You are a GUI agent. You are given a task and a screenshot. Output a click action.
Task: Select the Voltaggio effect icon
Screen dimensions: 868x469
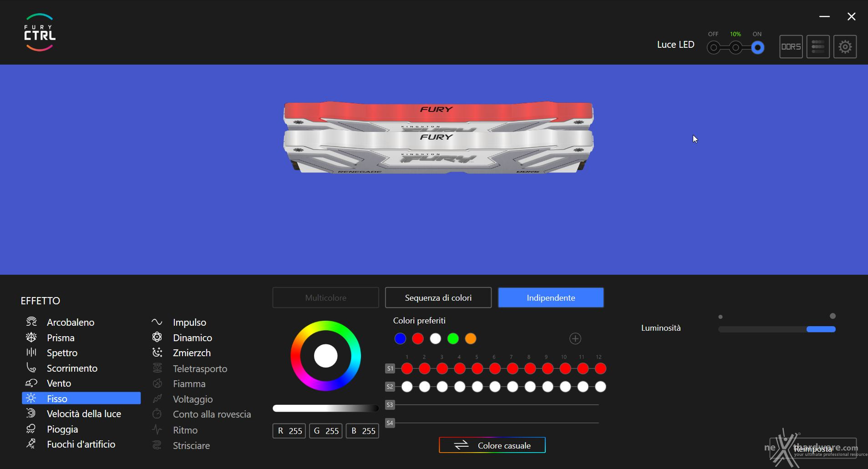tap(157, 399)
